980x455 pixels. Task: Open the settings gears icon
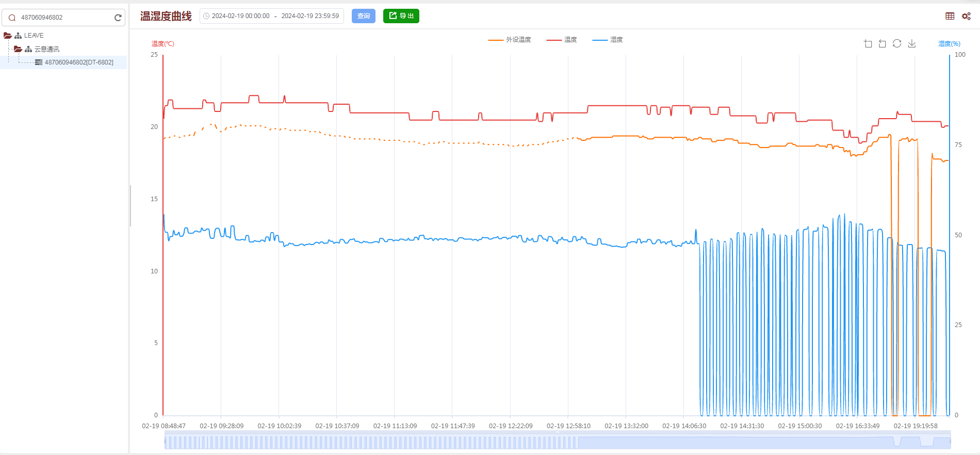coord(966,16)
